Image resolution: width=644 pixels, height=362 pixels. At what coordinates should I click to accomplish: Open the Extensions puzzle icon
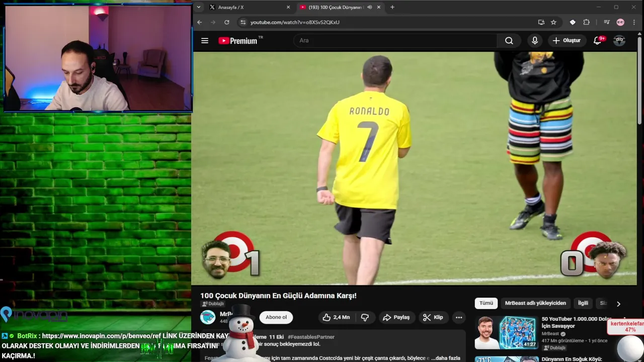(586, 22)
